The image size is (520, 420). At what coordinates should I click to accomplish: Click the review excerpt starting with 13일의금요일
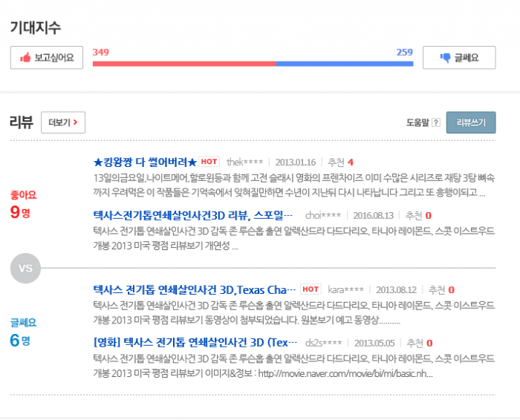coord(293,179)
